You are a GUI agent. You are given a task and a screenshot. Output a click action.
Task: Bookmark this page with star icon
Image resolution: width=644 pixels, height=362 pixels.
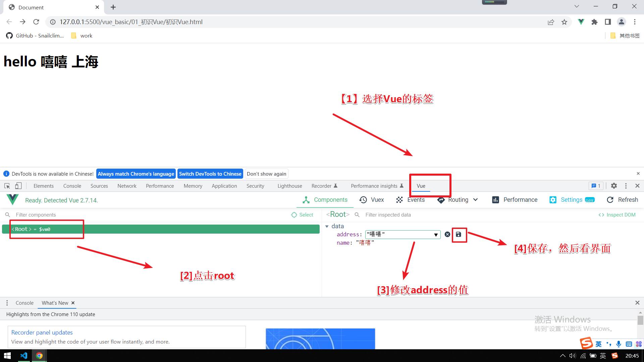tap(564, 22)
